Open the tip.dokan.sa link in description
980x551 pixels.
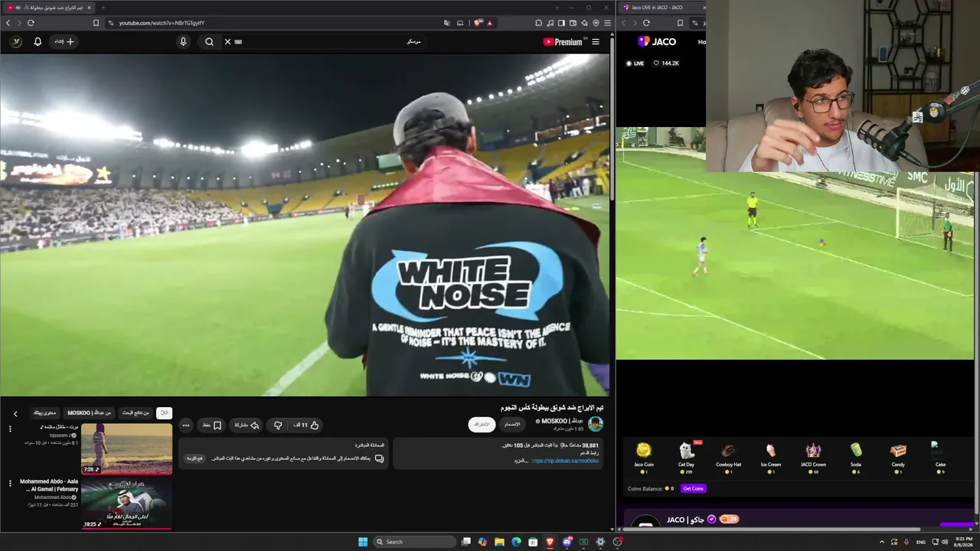(x=564, y=461)
